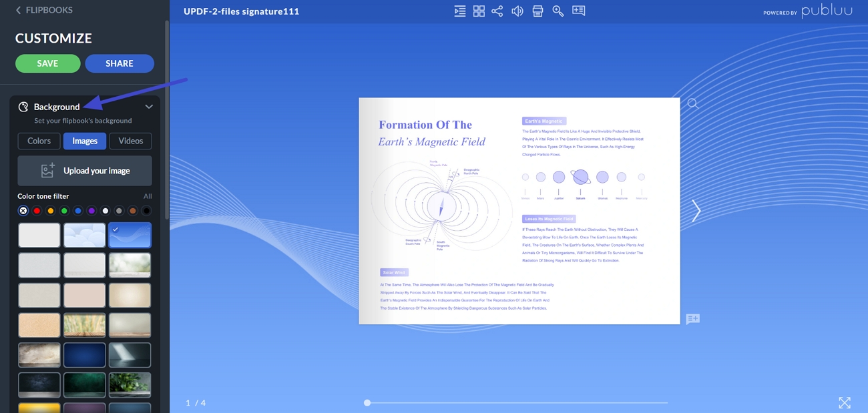Click the upload image icon

[x=48, y=171]
